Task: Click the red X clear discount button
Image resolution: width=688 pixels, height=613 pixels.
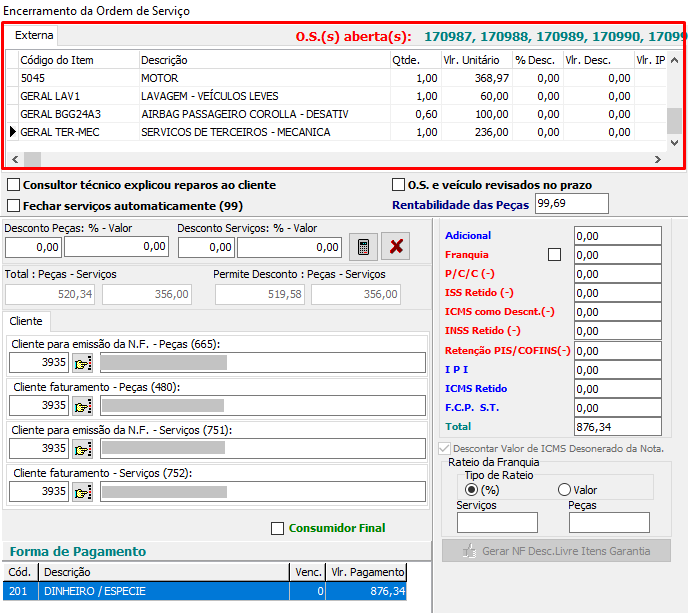Action: (x=396, y=246)
